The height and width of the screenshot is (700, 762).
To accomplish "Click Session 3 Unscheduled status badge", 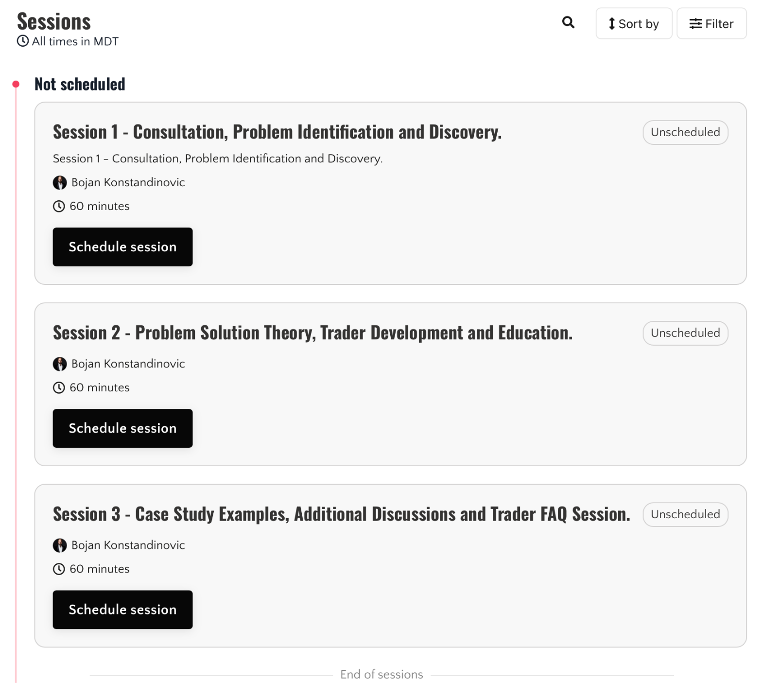I will [x=685, y=514].
